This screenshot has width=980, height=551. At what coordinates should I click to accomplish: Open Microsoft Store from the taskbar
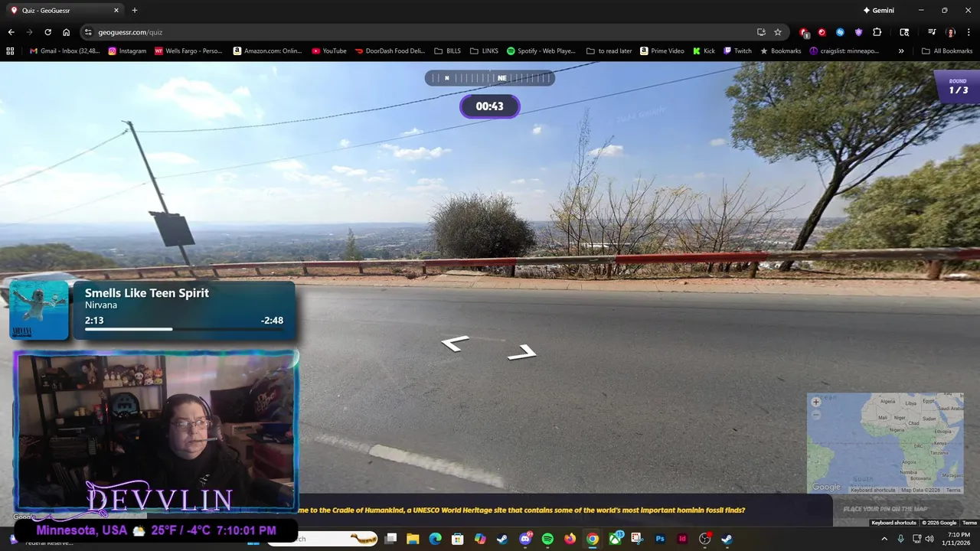pos(457,539)
